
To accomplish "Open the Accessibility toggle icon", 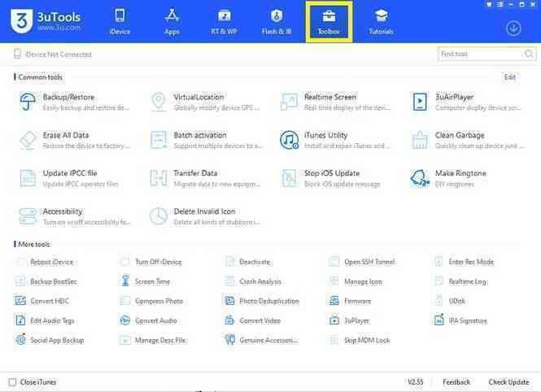I will tap(28, 216).
